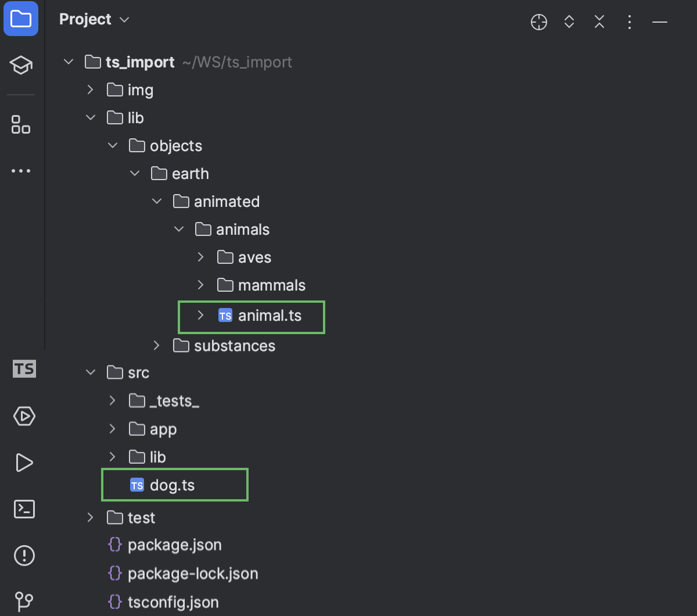Viewport: 697px width, 616px height.
Task: Open the TypeScript tool window
Action: coord(24,368)
